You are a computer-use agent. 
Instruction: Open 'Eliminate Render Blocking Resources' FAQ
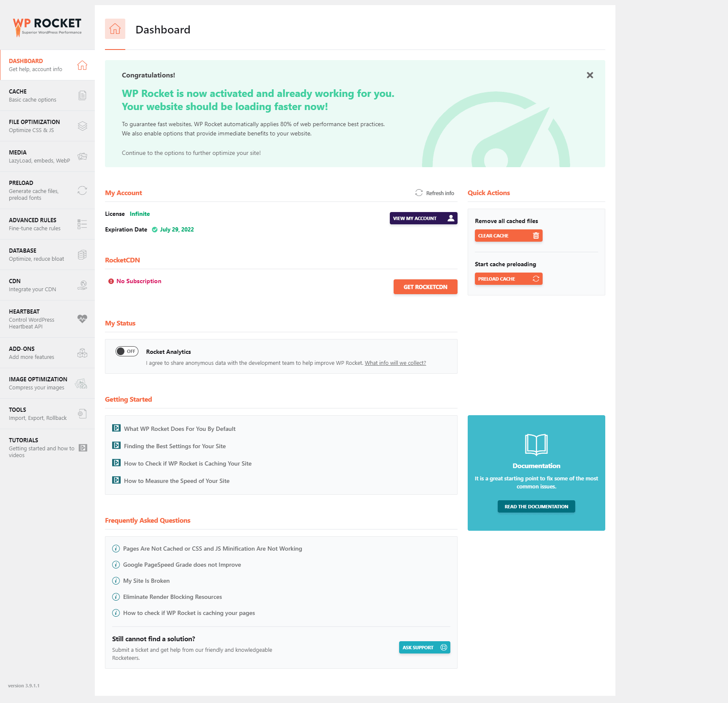172,597
